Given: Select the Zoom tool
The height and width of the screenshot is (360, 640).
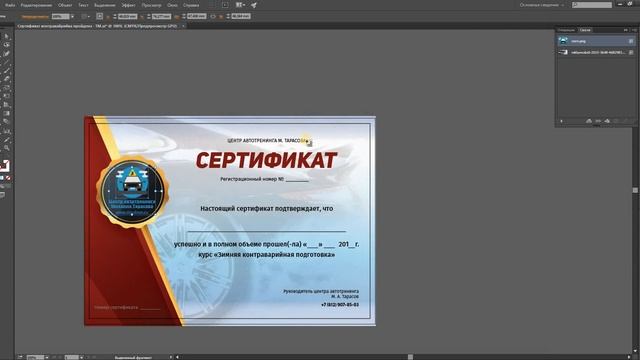Looking at the screenshot, I should pyautogui.click(x=7, y=148).
